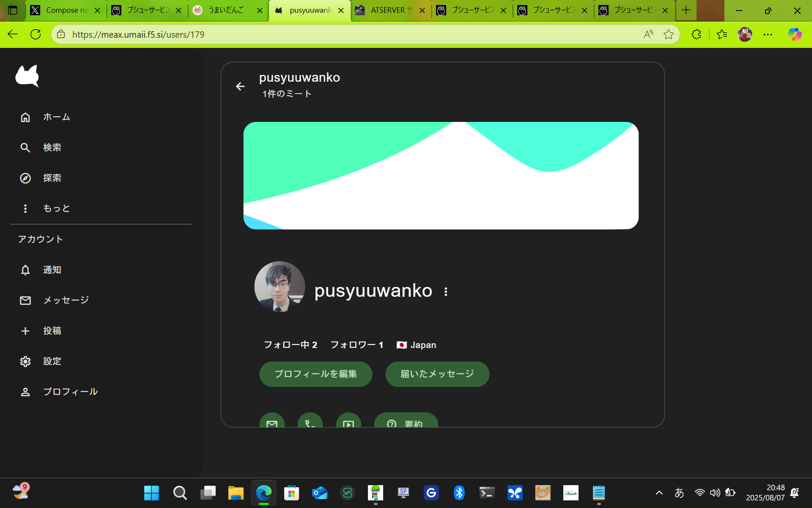Image resolution: width=812 pixels, height=508 pixels.
Task: Open Windows Start menu
Action: point(151,493)
